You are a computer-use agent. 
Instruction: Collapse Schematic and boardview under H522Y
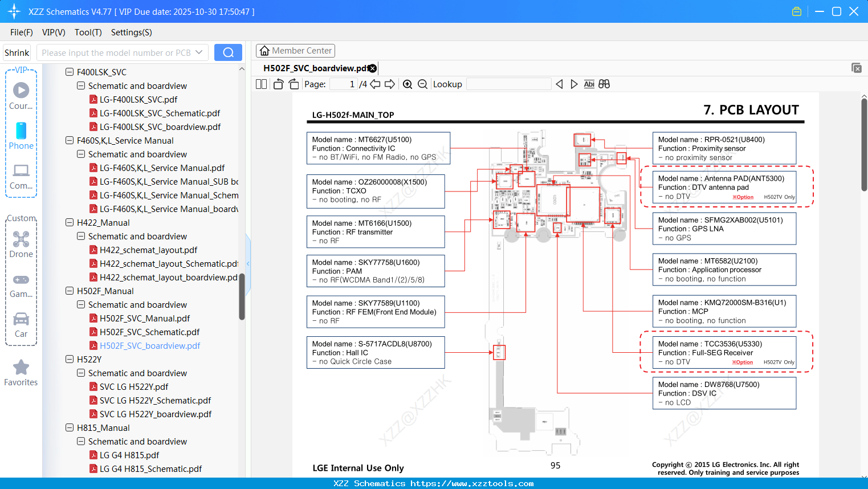81,373
